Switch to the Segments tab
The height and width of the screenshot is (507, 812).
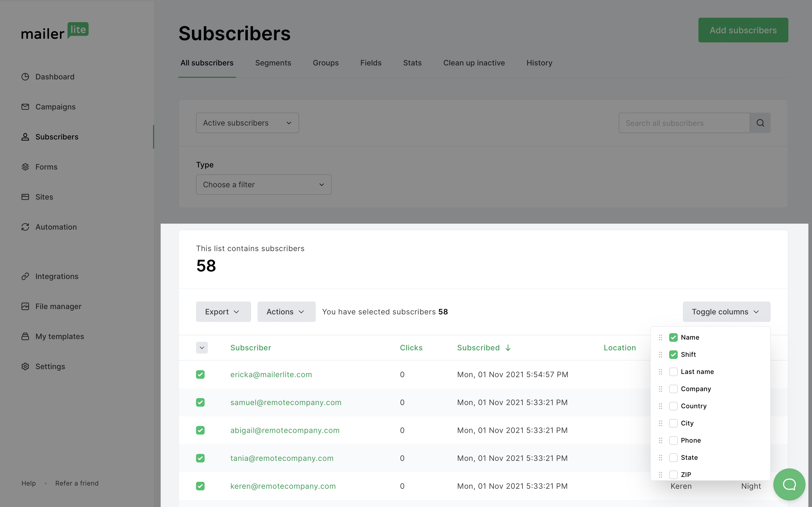[x=273, y=63]
